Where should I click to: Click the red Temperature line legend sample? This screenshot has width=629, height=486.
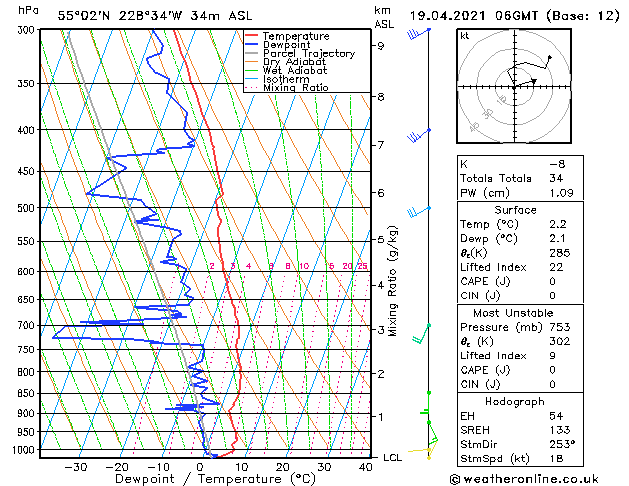point(251,36)
